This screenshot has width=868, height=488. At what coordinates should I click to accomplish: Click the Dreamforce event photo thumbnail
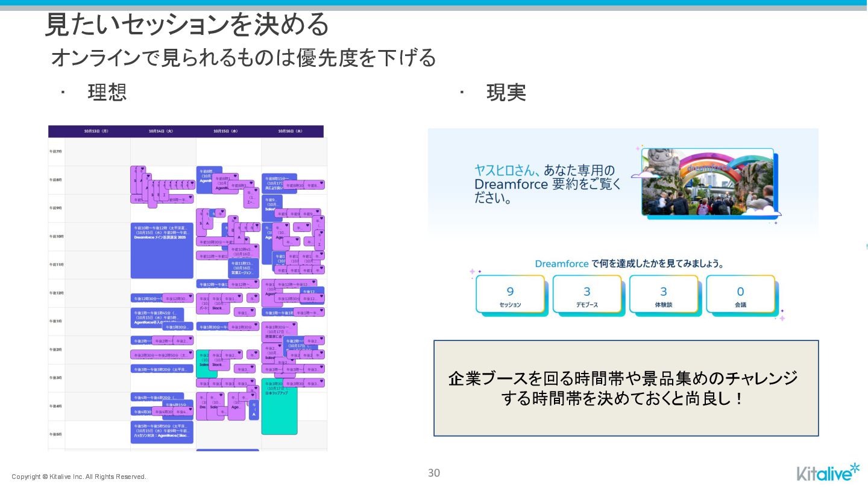[708, 183]
